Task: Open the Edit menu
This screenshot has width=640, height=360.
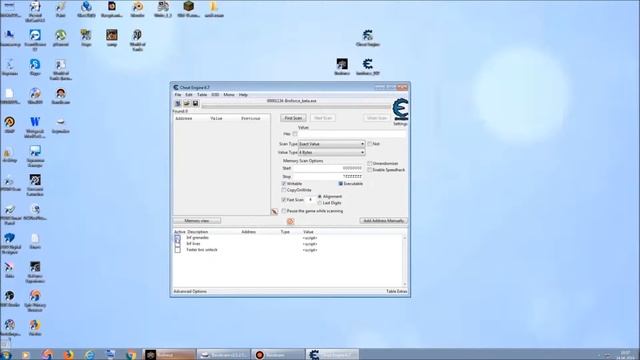Action: click(x=189, y=95)
